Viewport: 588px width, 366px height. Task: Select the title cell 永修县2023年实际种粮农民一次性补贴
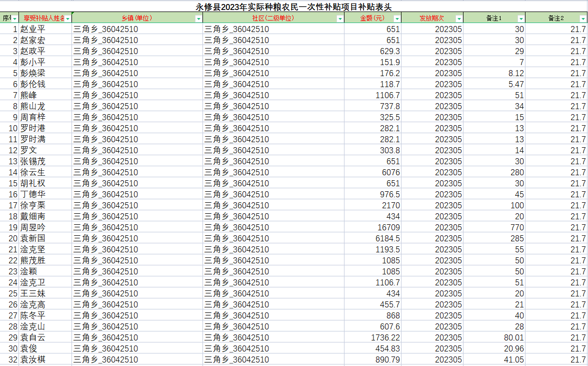tap(293, 7)
